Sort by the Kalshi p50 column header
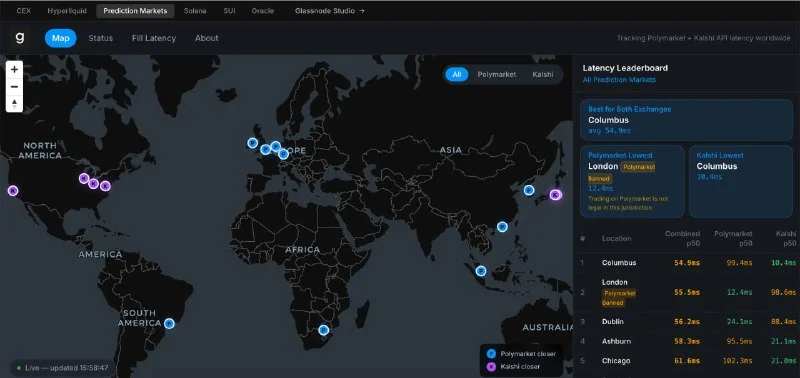 tap(786, 238)
